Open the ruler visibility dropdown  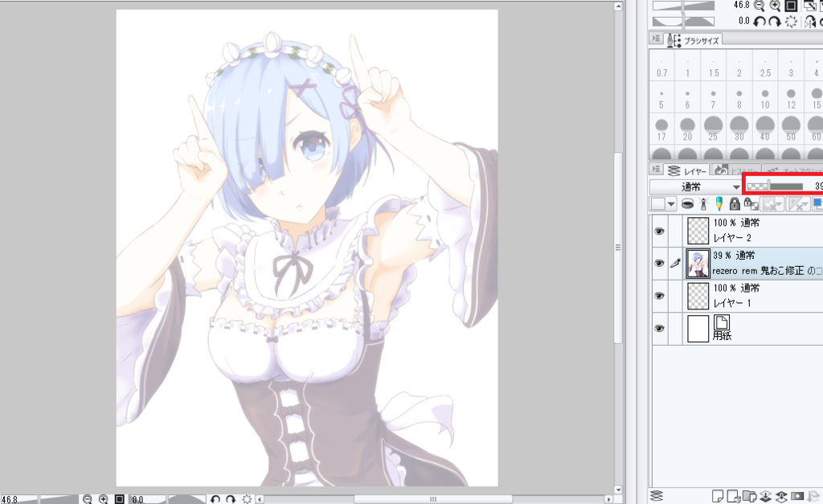point(798,204)
